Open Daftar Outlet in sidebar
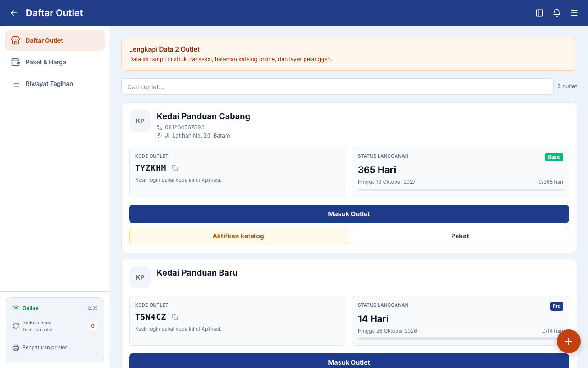Screen dimensions: 588x368 pos(55,40)
